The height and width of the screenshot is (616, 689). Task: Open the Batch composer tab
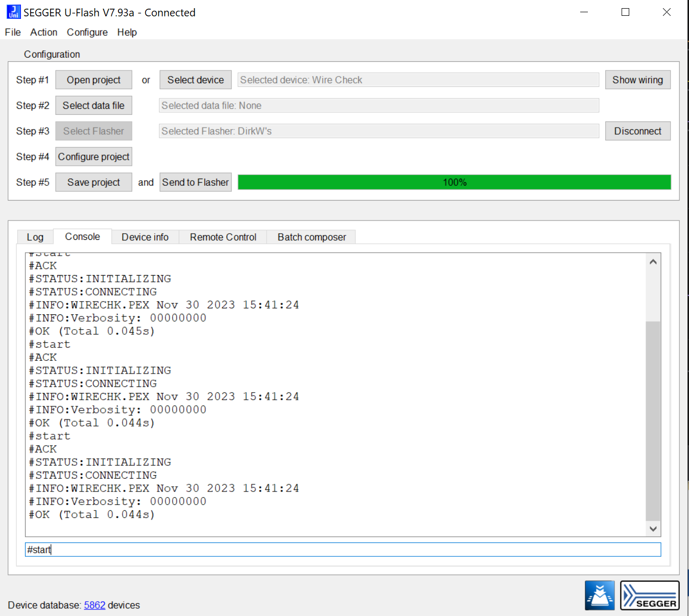tap(312, 237)
